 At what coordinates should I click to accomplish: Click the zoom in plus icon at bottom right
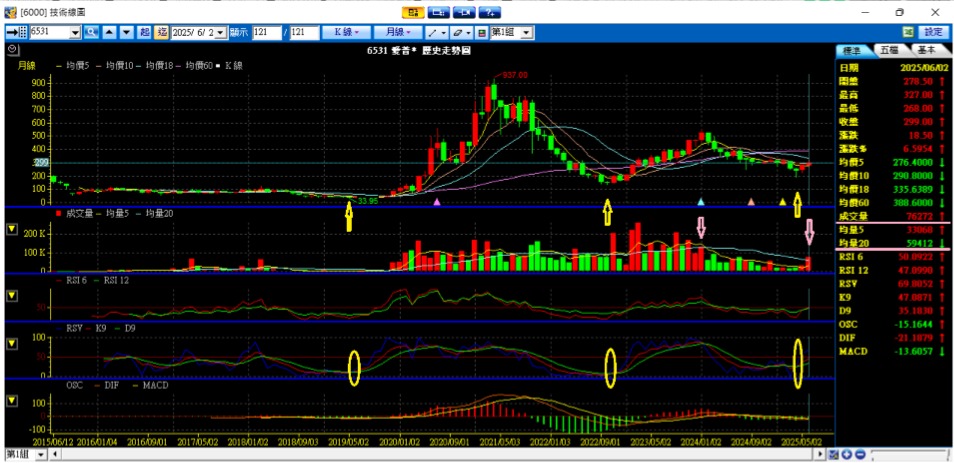[846, 455]
